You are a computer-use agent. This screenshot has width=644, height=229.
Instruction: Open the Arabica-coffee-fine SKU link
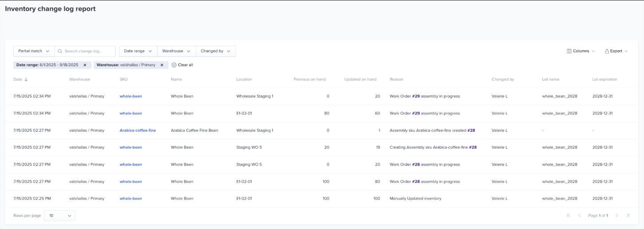pos(137,130)
